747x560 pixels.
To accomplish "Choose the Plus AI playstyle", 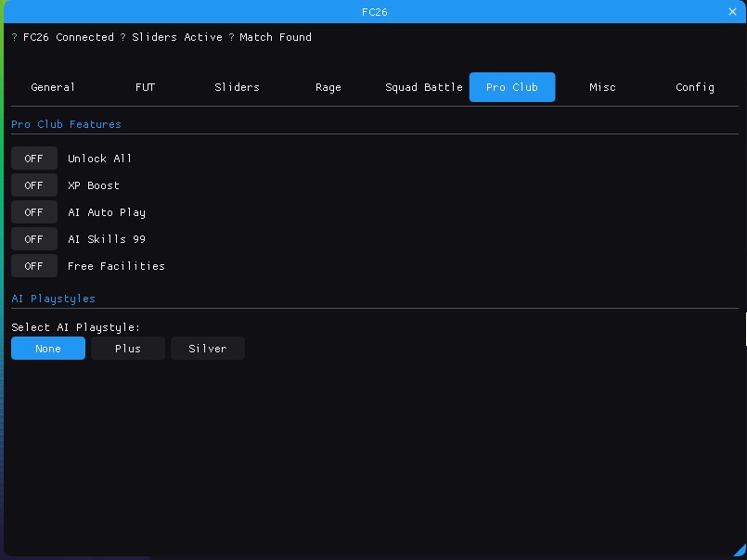I will [128, 349].
